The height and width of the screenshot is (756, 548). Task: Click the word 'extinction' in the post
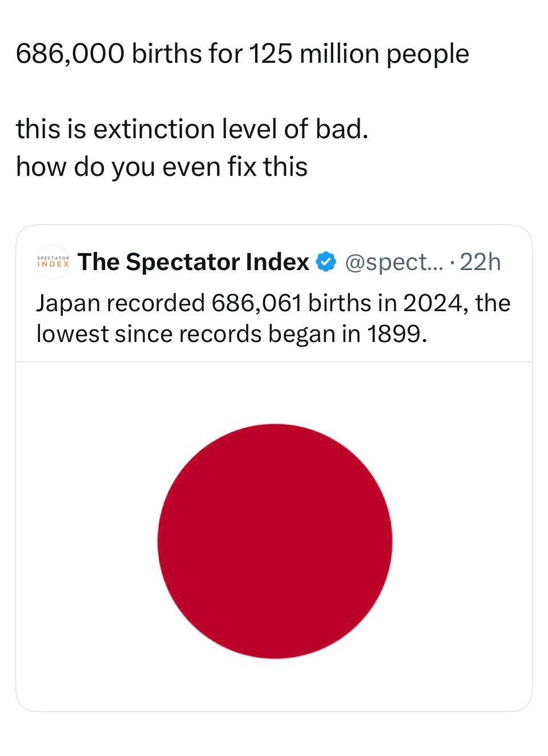click(155, 129)
